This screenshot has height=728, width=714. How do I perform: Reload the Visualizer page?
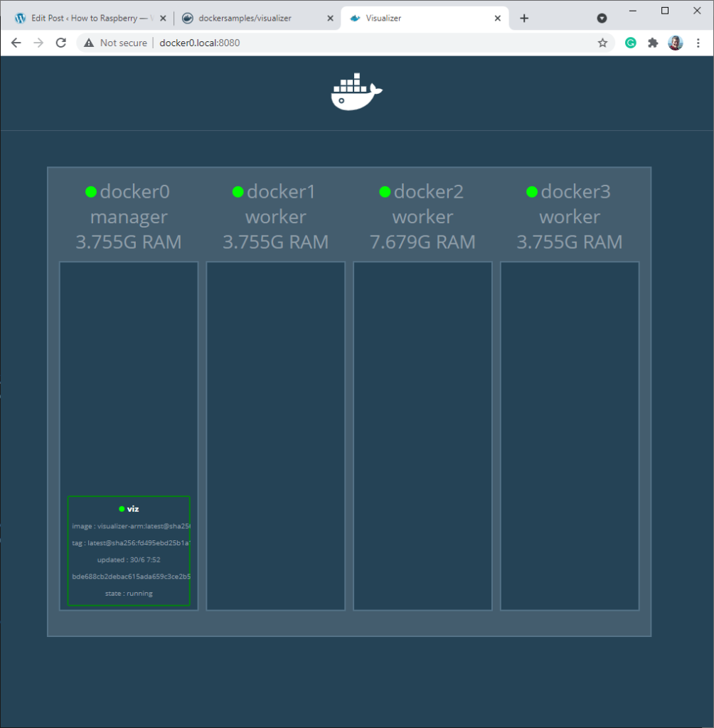(x=61, y=43)
